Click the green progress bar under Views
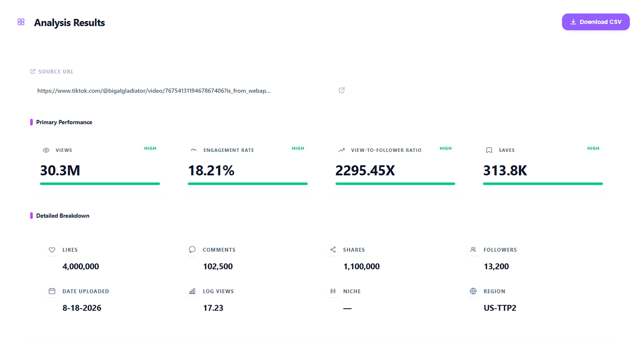The height and width of the screenshot is (343, 644). pyautogui.click(x=100, y=184)
